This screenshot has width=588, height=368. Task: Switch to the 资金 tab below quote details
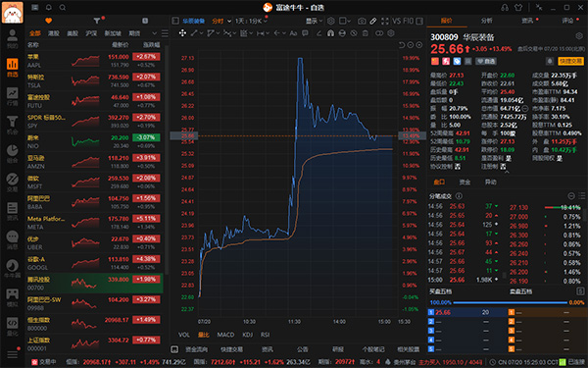pyautogui.click(x=465, y=183)
